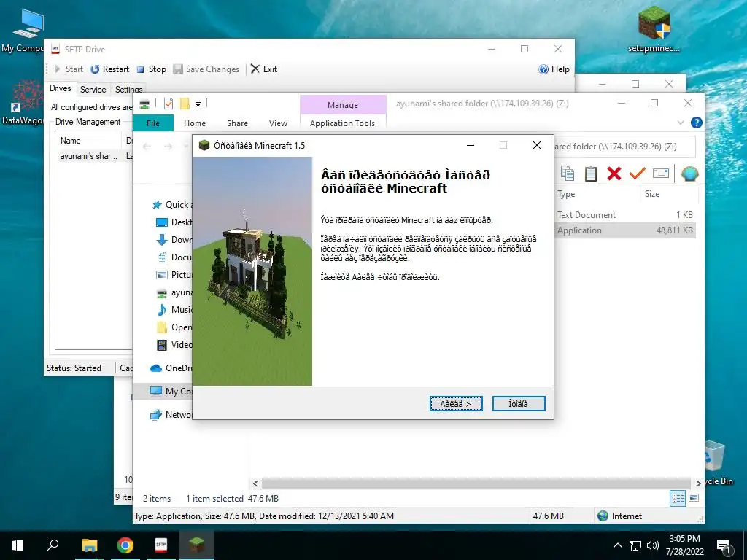Click the network drive icon in Explorer title bar
Screen dimensions: 747x560
144,104
